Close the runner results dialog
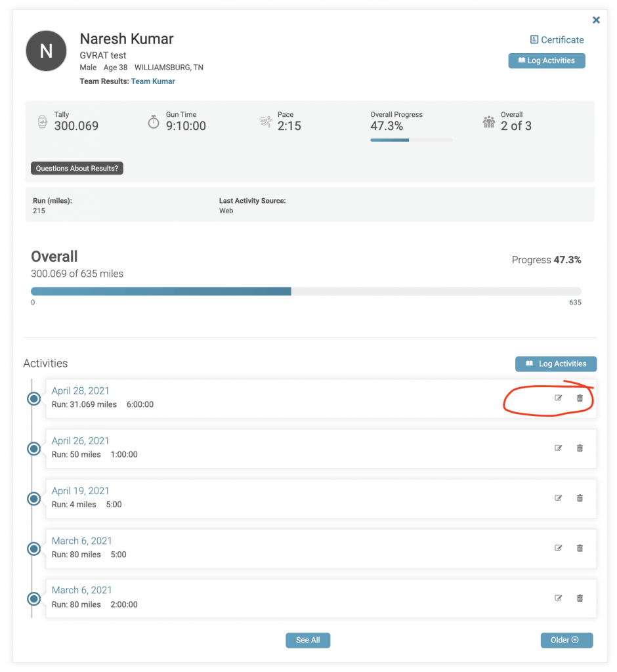This screenshot has height=672, width=617. pos(596,20)
